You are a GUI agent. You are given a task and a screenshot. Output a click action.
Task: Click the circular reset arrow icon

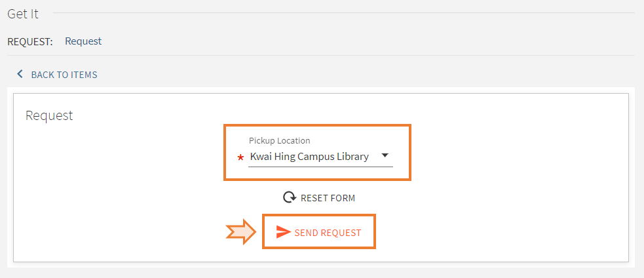290,198
